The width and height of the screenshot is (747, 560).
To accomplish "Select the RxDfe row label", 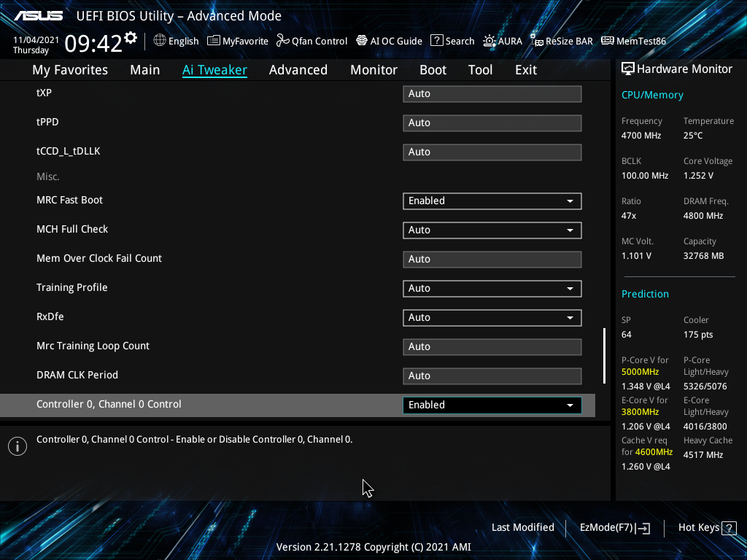I will tap(50, 316).
